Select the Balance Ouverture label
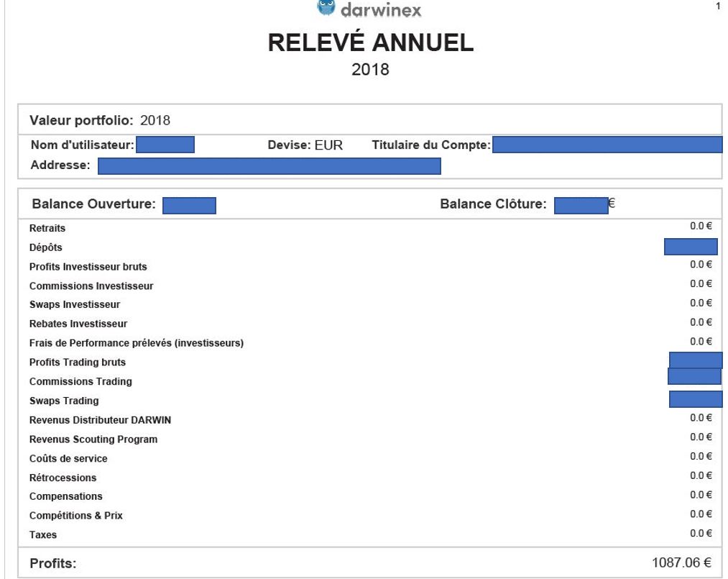The image size is (728, 579). coord(94,204)
